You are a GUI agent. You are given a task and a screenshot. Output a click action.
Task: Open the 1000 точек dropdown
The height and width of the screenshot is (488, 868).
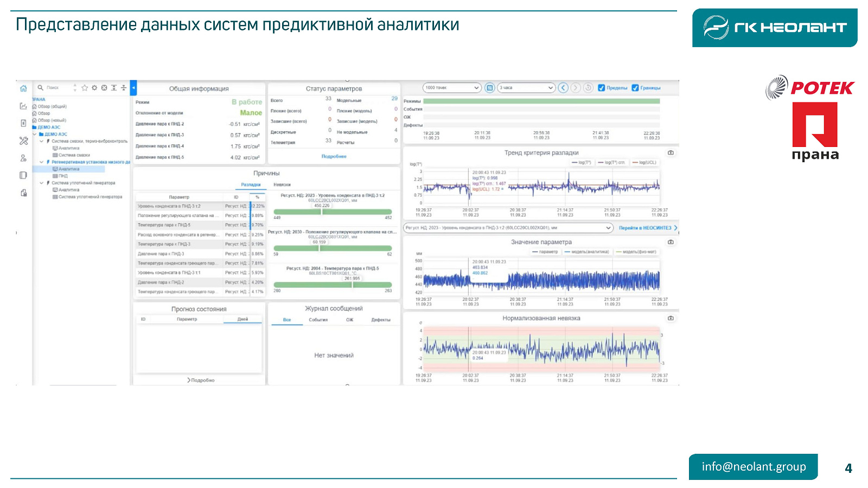pyautogui.click(x=452, y=88)
